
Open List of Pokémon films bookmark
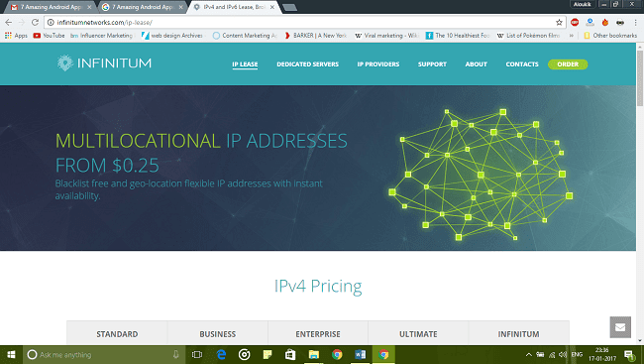coord(529,36)
